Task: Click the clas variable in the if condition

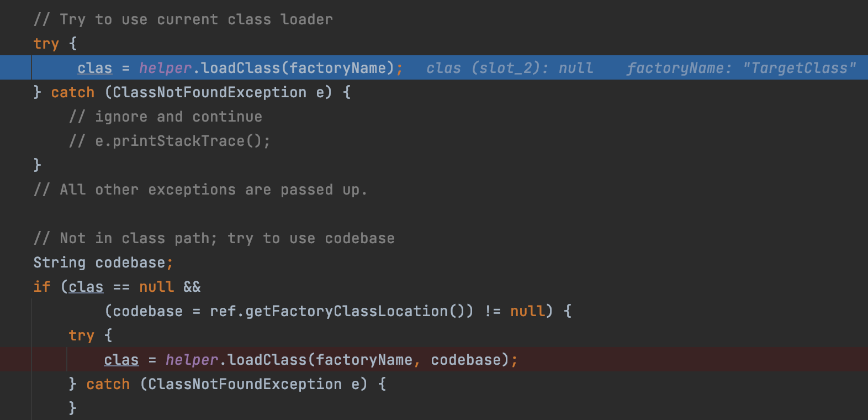Action: click(x=86, y=287)
